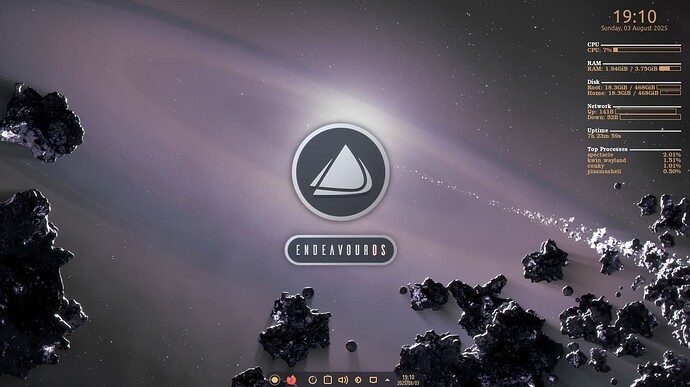
Task: Click the "RAM: 1.94GiB / 3.75GiB" text
Action: click(x=622, y=69)
